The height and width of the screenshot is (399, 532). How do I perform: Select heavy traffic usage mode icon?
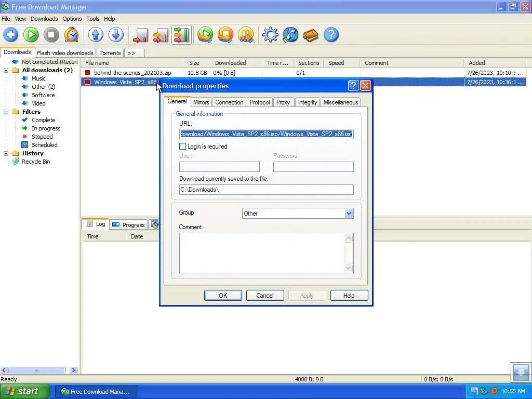[181, 35]
